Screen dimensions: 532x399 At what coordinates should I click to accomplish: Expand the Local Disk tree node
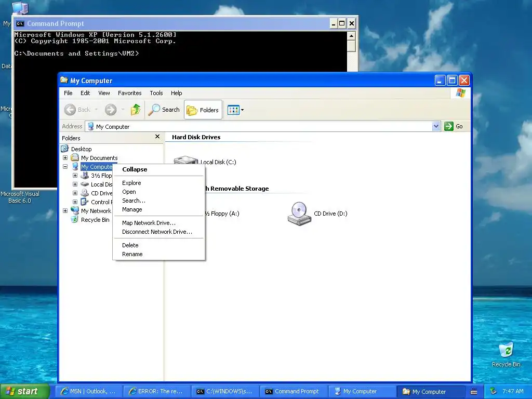point(75,184)
